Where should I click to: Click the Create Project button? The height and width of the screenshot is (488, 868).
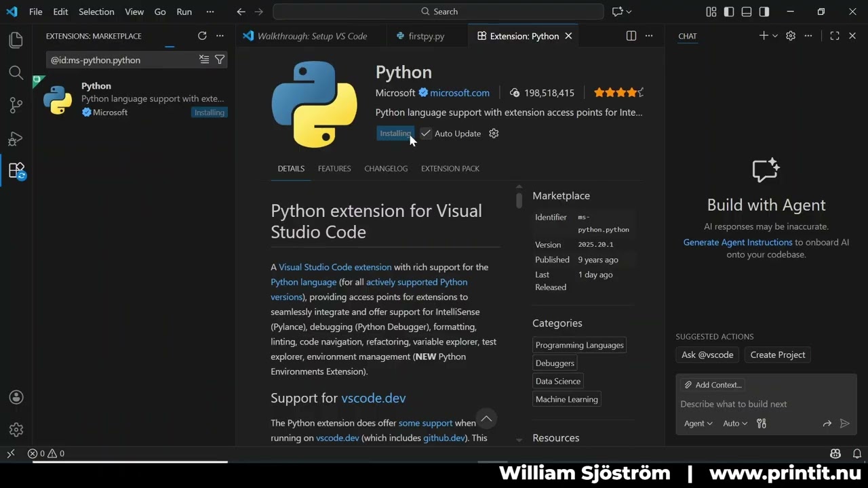coord(778,354)
